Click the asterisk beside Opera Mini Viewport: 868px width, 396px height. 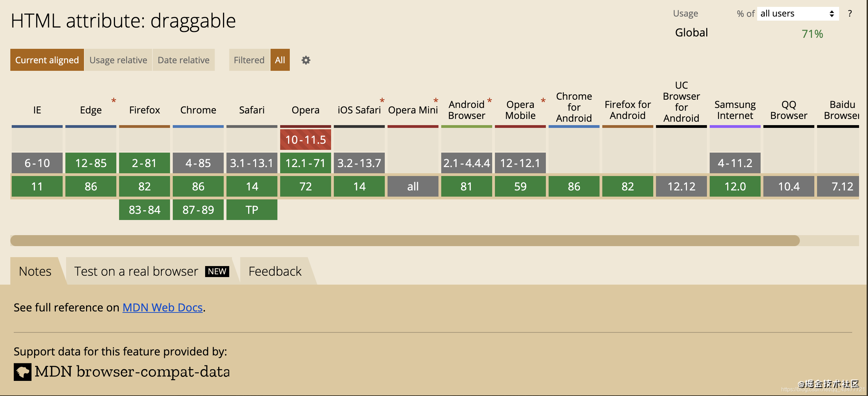(x=436, y=100)
